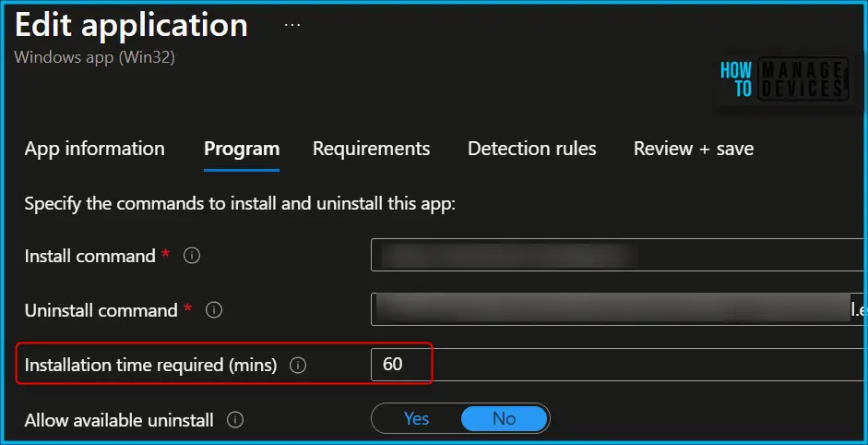Click the Edit application heading

[131, 25]
